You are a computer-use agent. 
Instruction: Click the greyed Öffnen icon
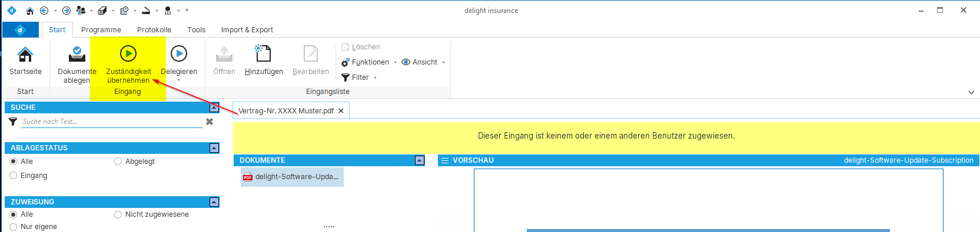[x=224, y=54]
